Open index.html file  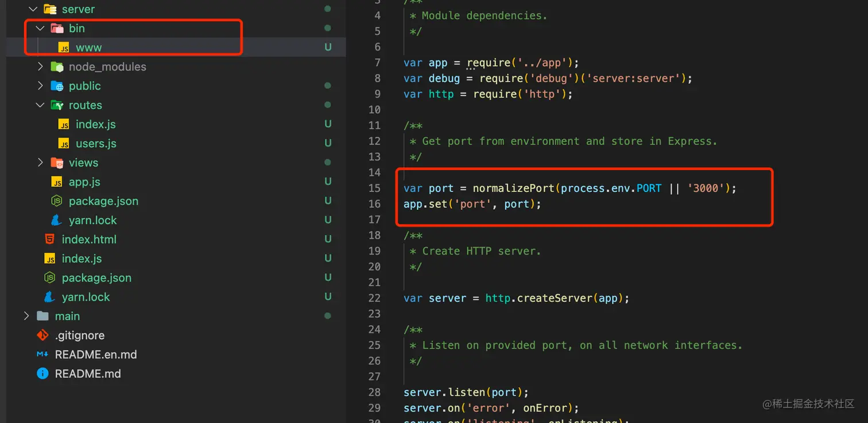pos(89,239)
